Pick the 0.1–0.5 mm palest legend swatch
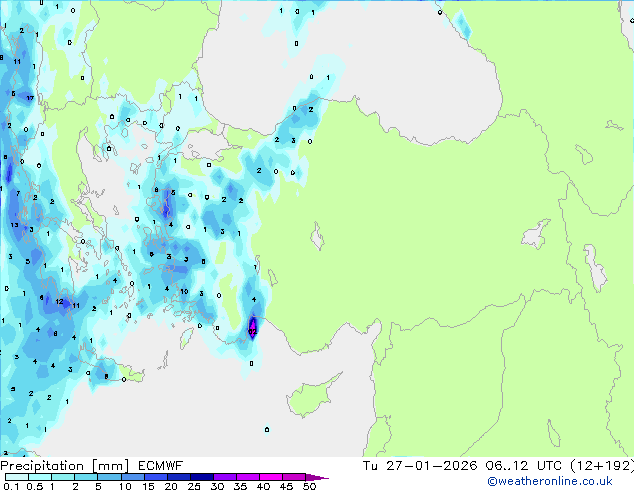 click(17, 477)
